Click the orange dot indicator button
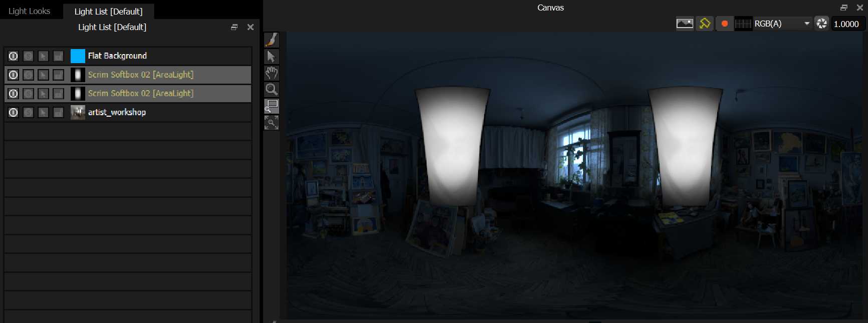The width and height of the screenshot is (868, 323). click(724, 24)
